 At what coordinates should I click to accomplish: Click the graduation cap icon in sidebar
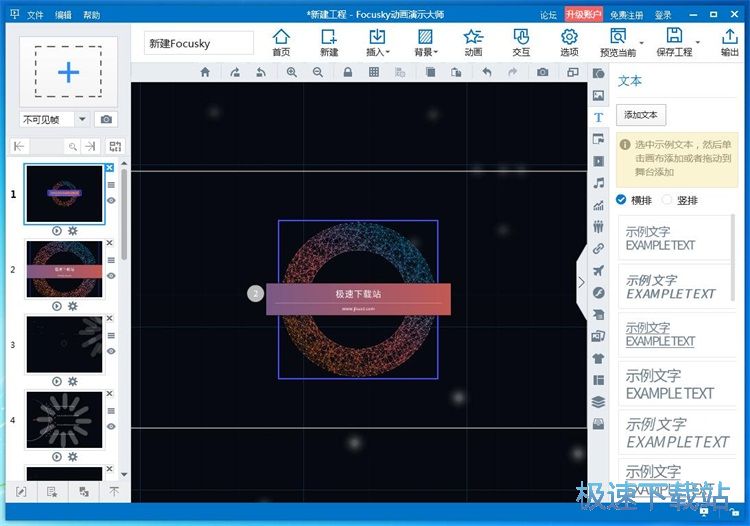pyautogui.click(x=598, y=314)
